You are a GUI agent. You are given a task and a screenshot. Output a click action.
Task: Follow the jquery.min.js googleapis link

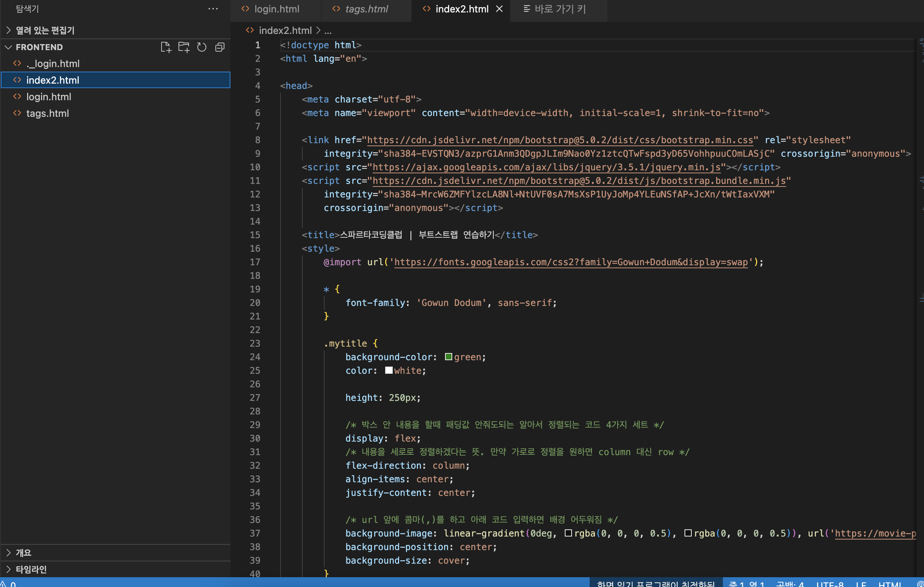click(x=546, y=167)
